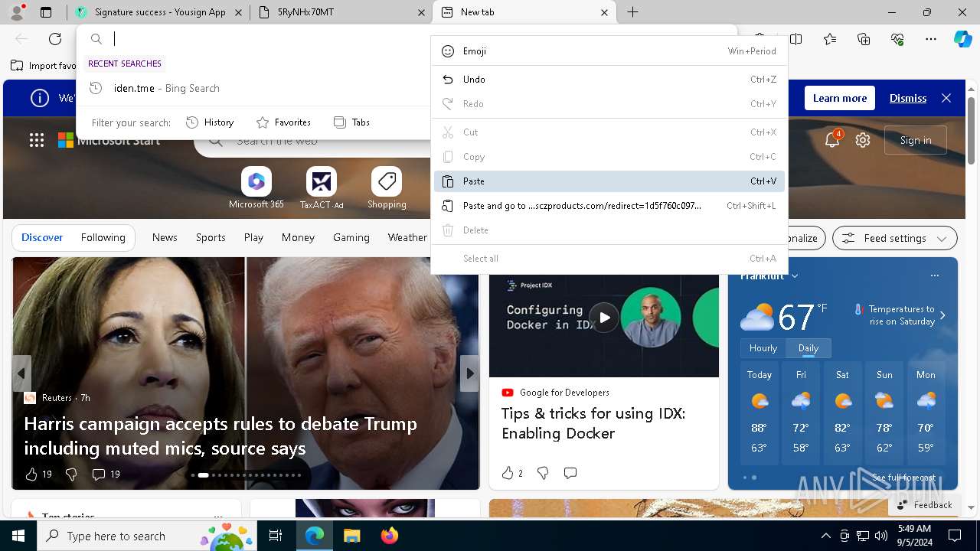Show the next weather alert arrow
Screen dimensions: 980x551
(942, 315)
